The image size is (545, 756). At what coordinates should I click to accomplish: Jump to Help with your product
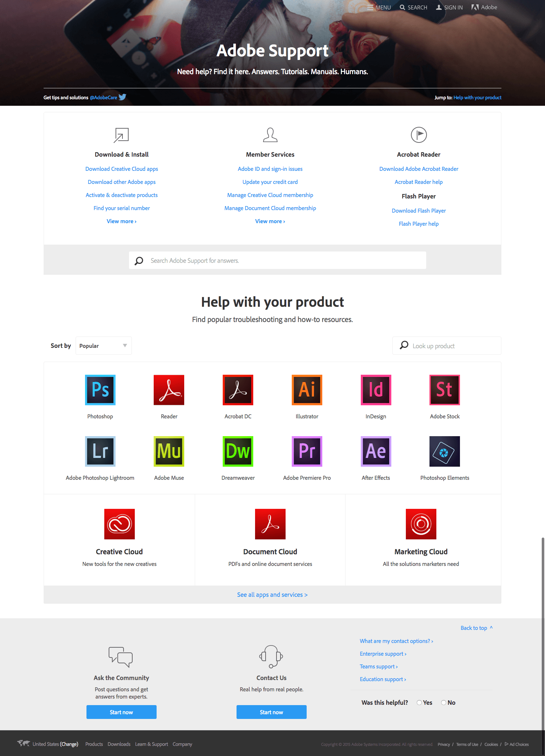[477, 97]
